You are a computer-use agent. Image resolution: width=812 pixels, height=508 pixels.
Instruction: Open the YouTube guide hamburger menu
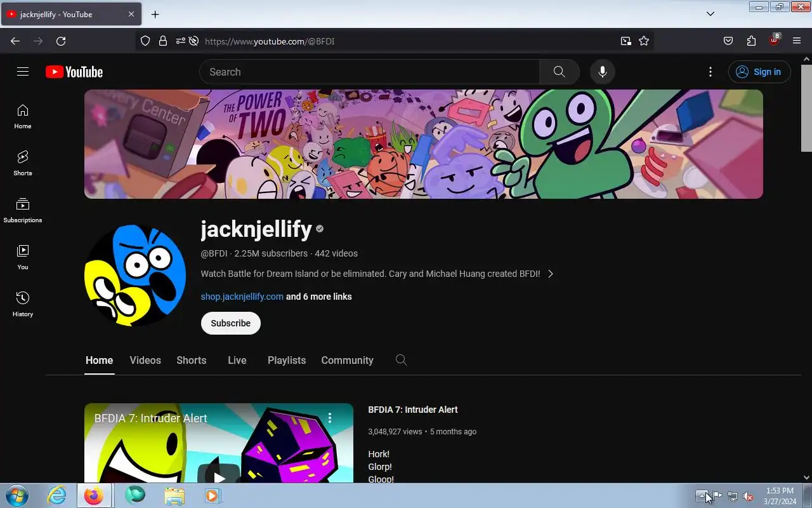(x=23, y=72)
